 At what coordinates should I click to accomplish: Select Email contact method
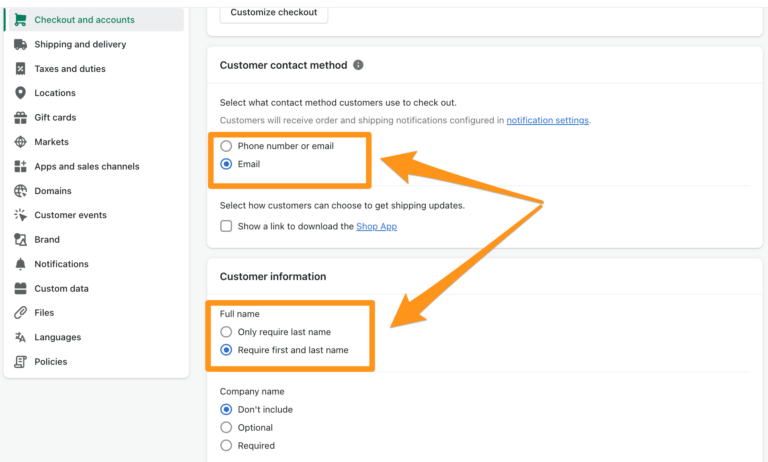[x=226, y=164]
